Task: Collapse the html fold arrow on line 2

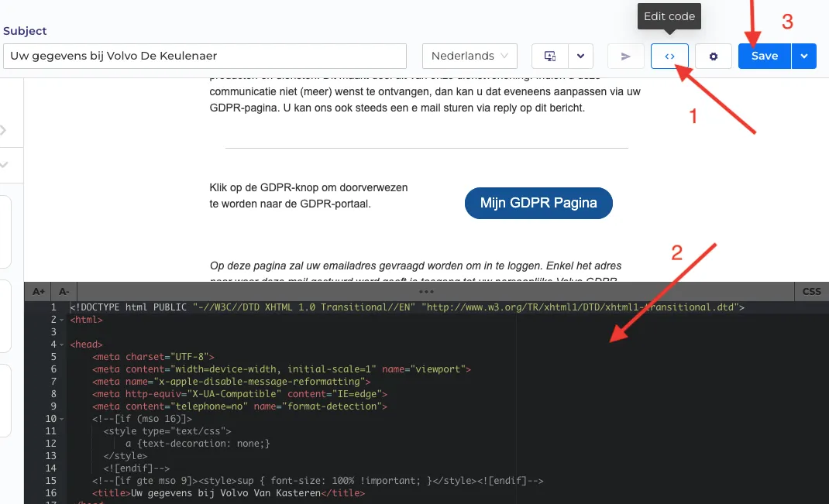Action: coord(61,320)
